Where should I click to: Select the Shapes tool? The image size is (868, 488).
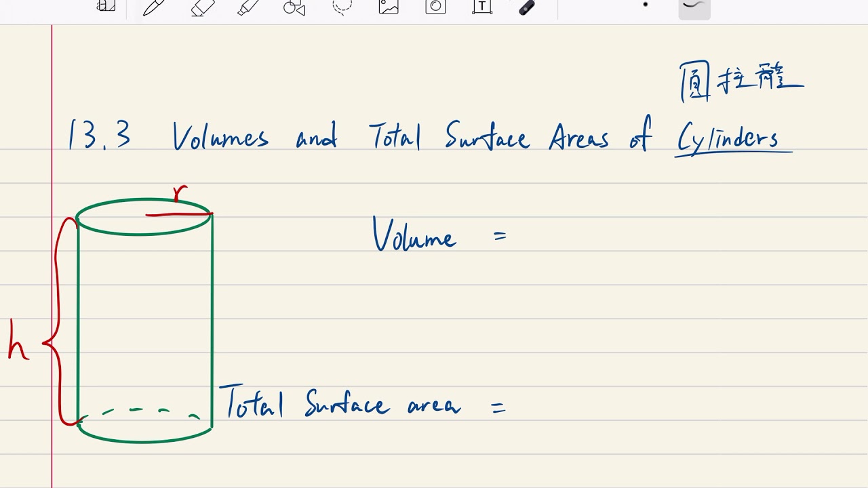294,7
